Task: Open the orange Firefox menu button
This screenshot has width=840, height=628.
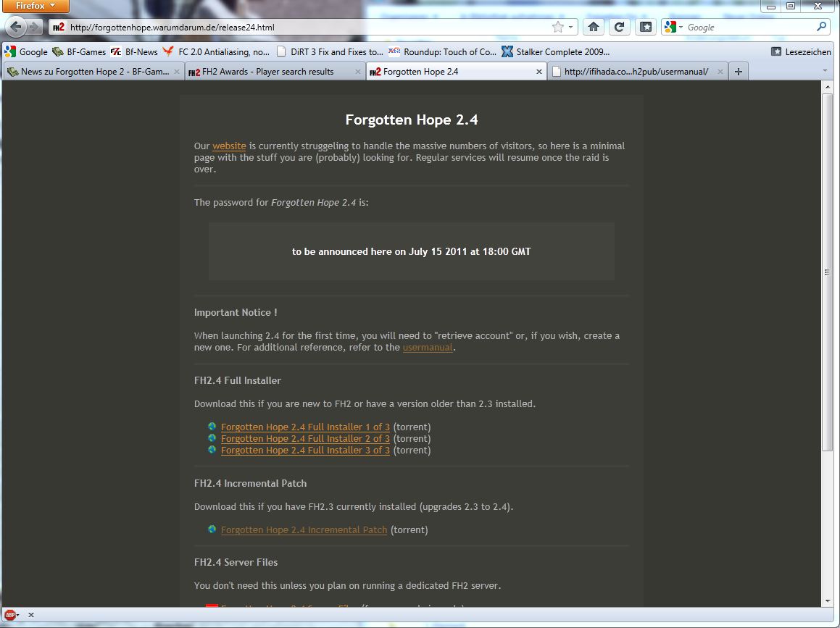Action: coord(36,6)
